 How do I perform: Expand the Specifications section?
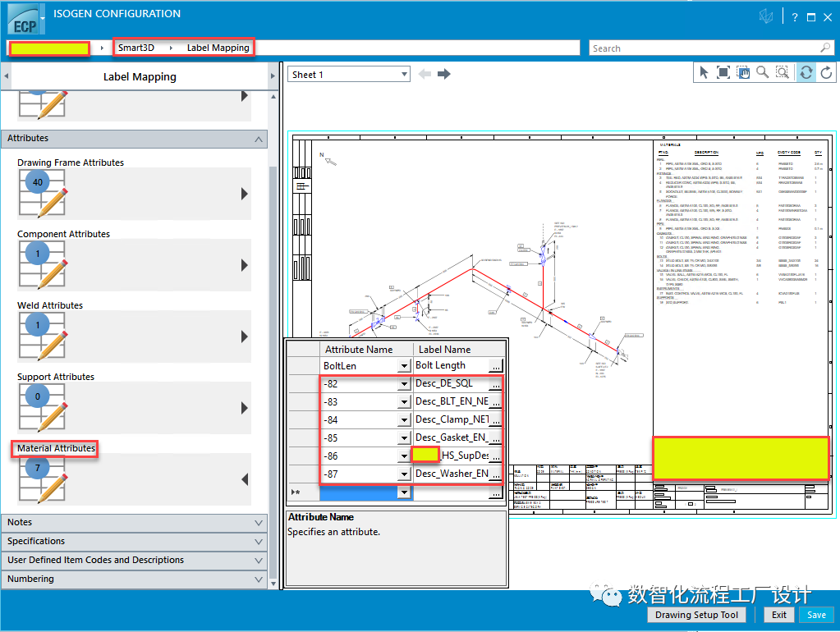259,542
